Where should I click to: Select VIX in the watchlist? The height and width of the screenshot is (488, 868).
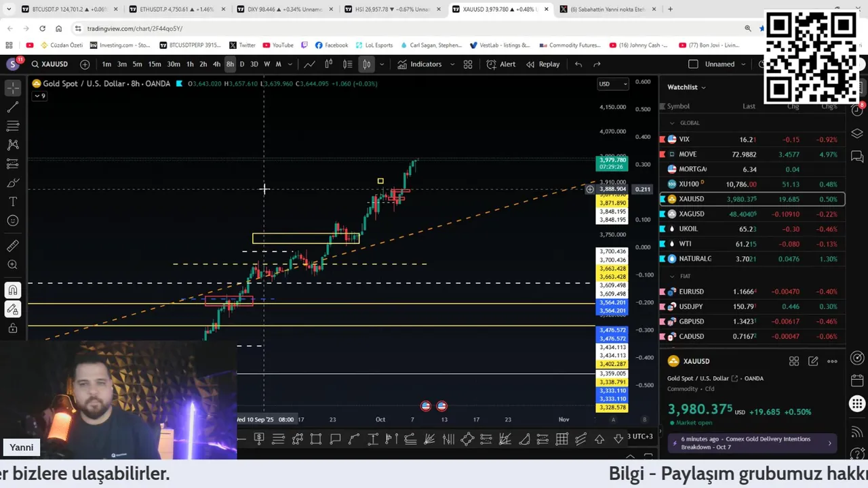(752, 140)
